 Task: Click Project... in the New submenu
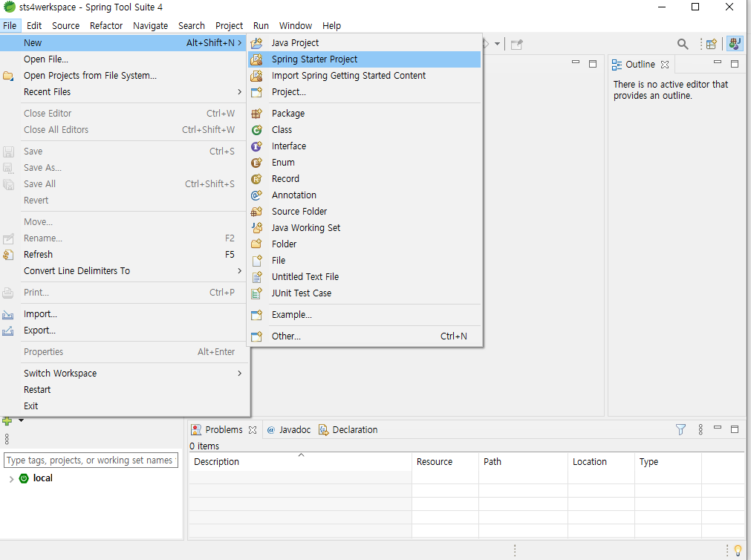pos(365,92)
